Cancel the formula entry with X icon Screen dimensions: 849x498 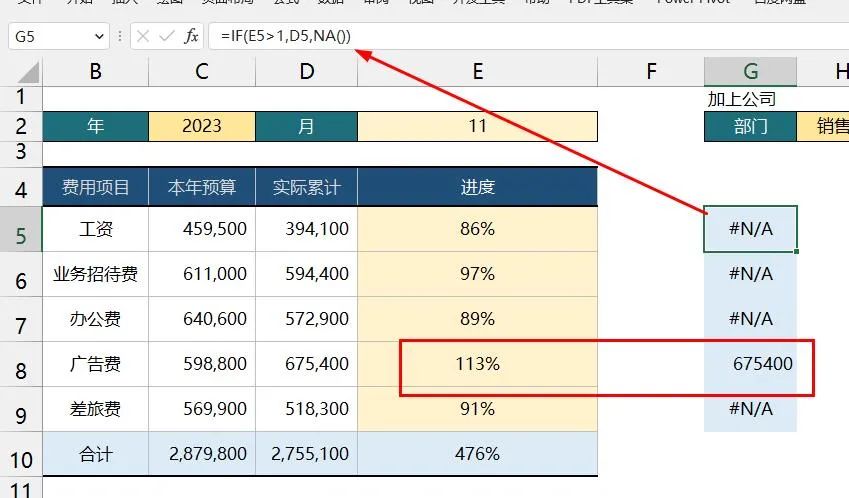[143, 36]
